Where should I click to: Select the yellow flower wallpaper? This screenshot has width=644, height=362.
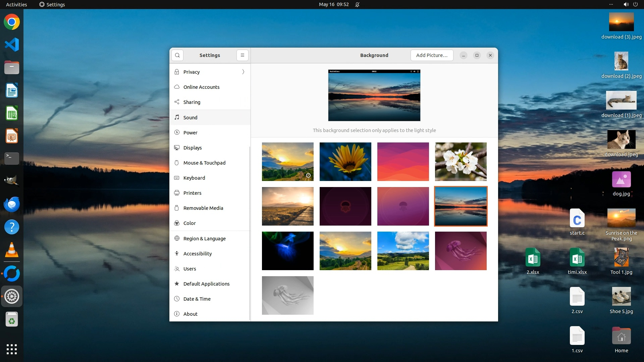click(345, 162)
